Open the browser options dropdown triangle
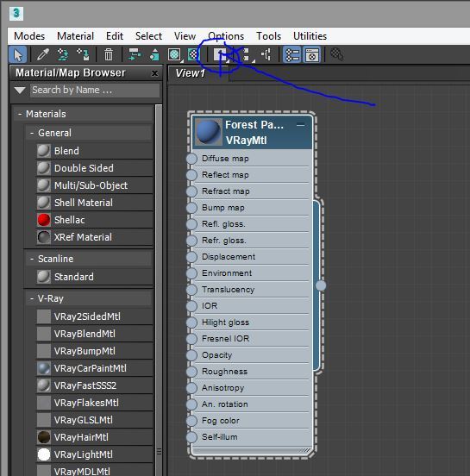The width and height of the screenshot is (470, 476). 20,91
